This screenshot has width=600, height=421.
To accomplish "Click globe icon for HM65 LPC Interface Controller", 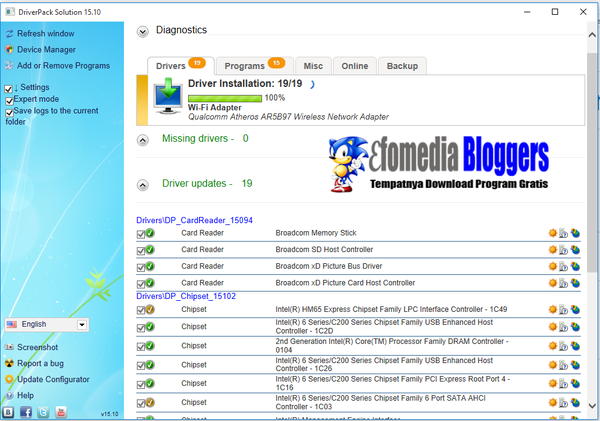I will pos(575,309).
